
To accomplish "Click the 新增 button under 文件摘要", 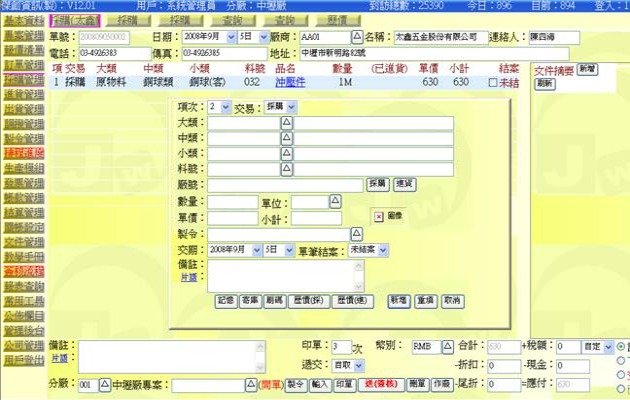I will [x=586, y=70].
